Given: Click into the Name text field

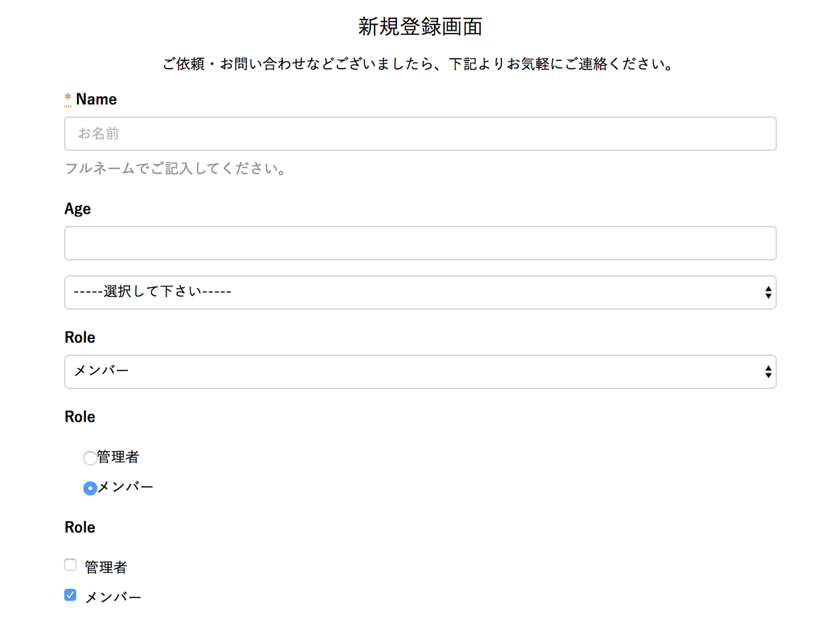Looking at the screenshot, I should tap(420, 133).
